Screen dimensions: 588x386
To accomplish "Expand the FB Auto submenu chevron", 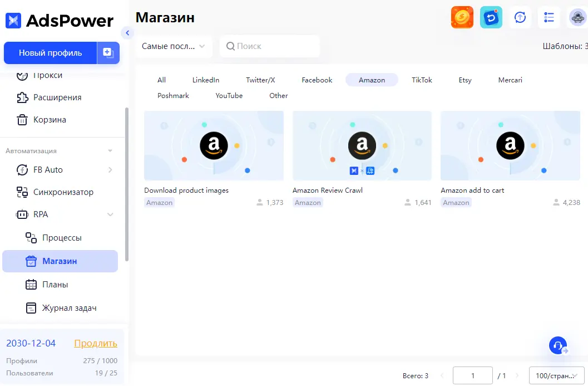I will tap(110, 170).
